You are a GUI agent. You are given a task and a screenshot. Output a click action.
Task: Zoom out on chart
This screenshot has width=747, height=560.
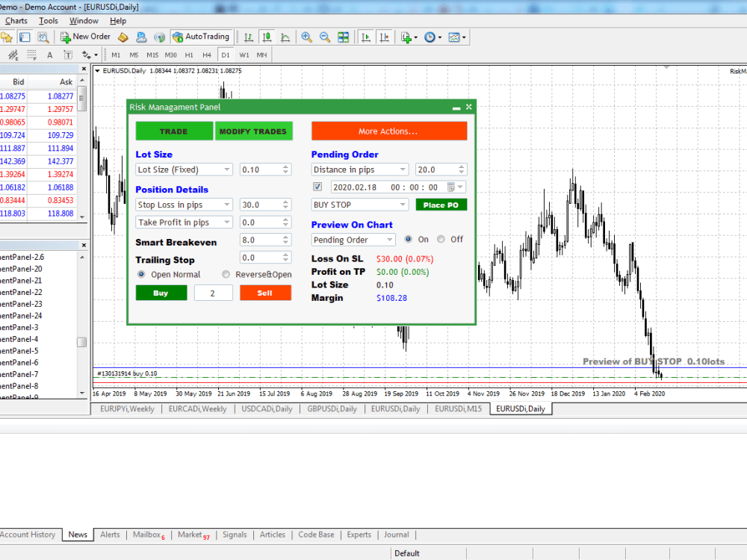pyautogui.click(x=325, y=37)
